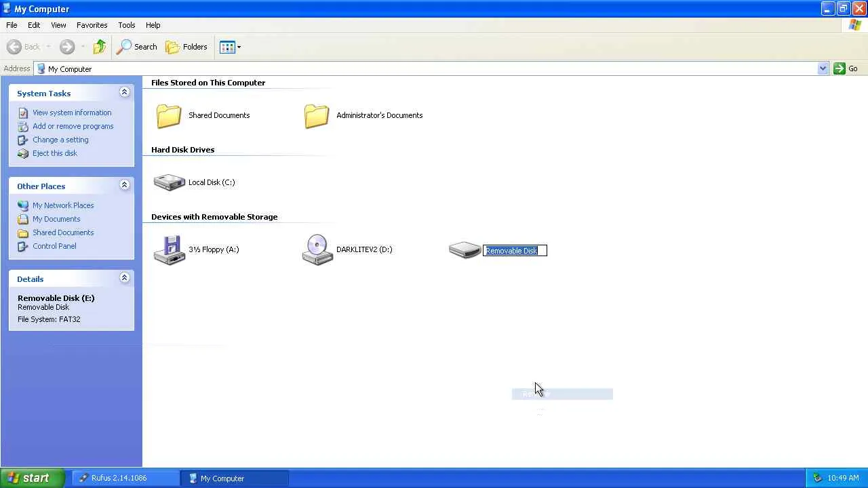Open the File menu
The height and width of the screenshot is (488, 868).
coord(12,25)
